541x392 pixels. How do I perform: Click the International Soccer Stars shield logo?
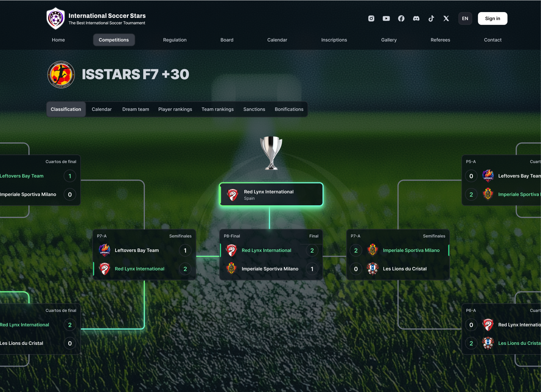[56, 18]
